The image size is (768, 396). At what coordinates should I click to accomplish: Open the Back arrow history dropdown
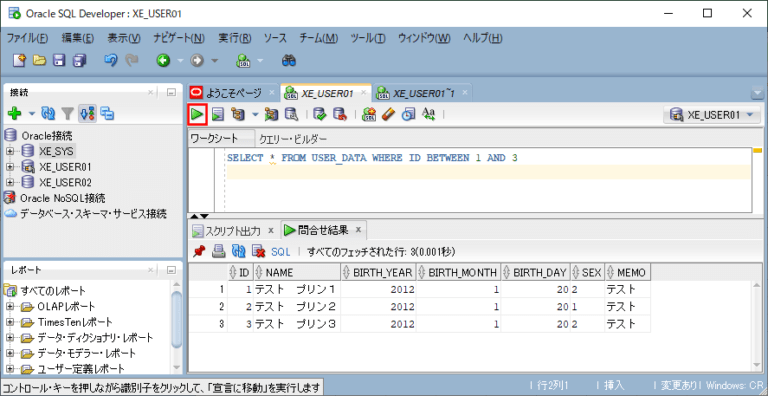(x=180, y=61)
